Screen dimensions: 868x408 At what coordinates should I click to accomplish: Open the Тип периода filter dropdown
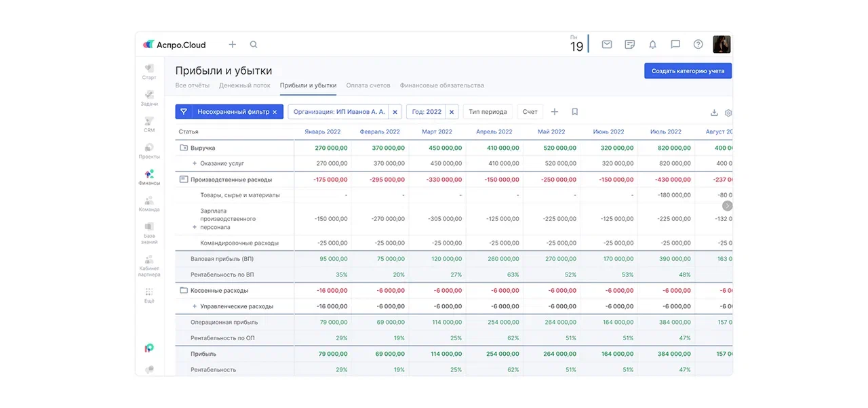pyautogui.click(x=488, y=112)
